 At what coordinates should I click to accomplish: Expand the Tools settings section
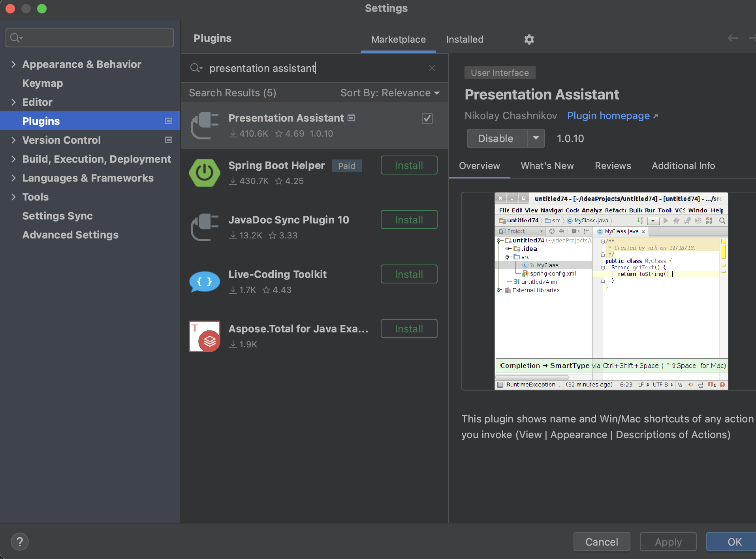(13, 197)
